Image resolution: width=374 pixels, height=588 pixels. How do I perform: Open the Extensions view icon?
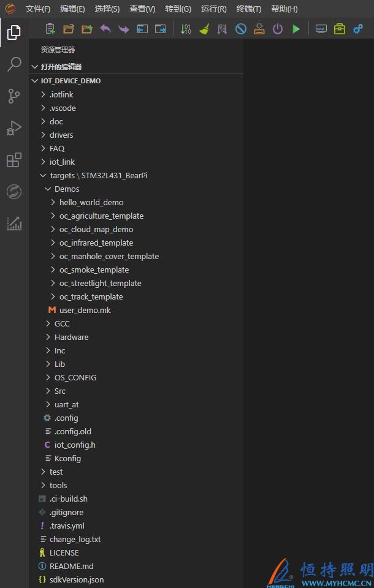pyautogui.click(x=14, y=160)
